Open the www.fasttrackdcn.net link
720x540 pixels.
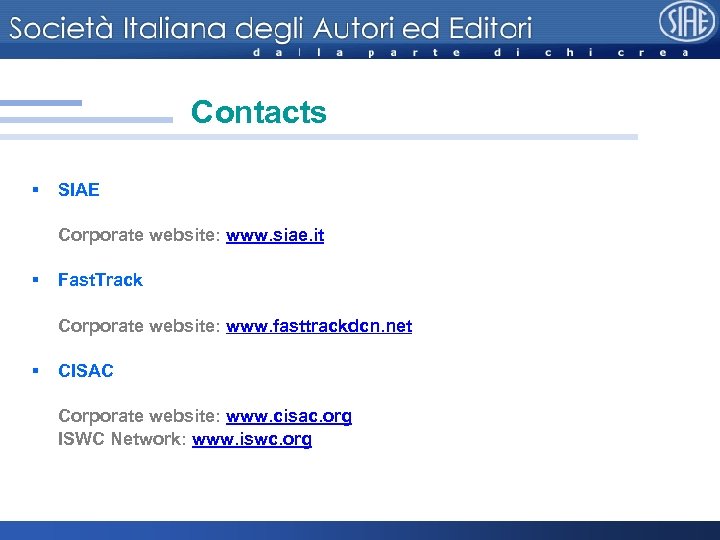[319, 326]
